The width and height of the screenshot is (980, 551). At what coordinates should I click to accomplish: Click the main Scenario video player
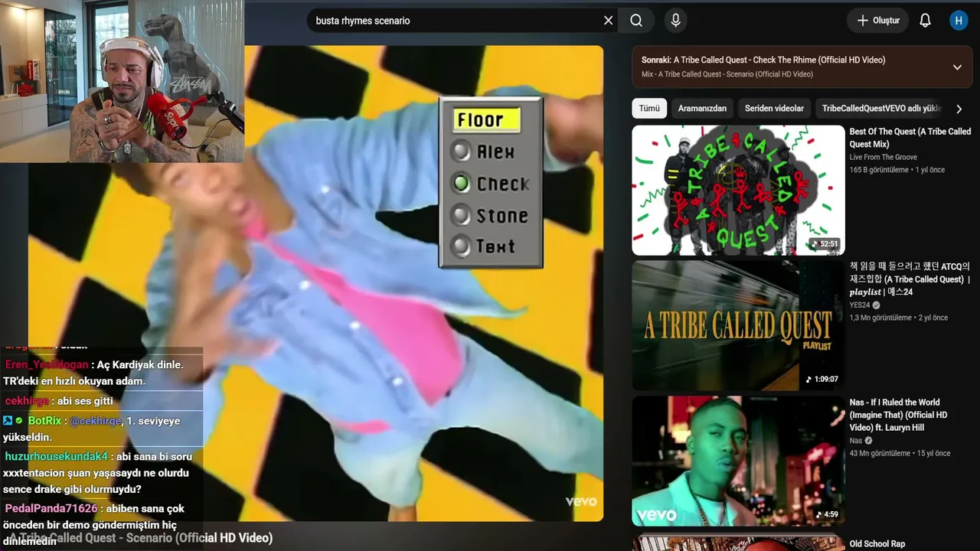tap(315, 283)
